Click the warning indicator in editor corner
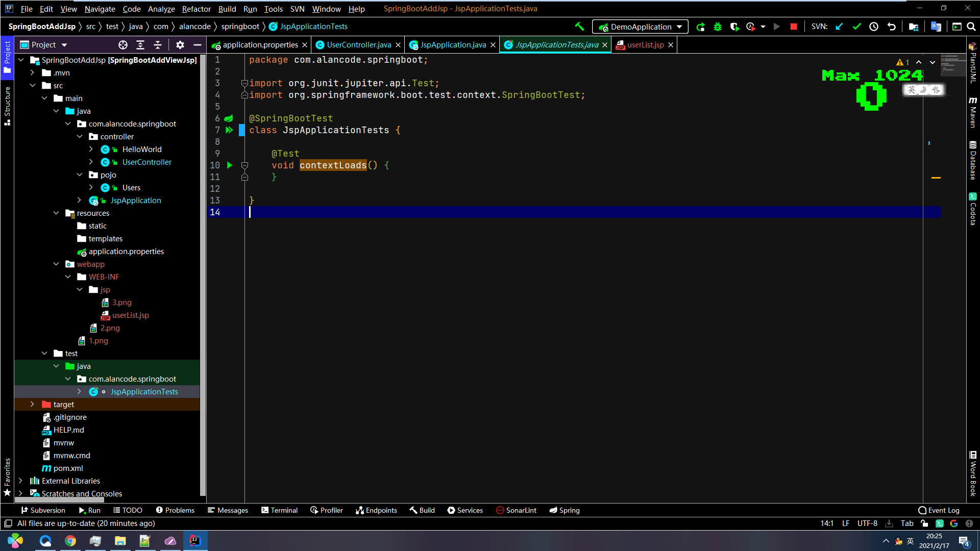Screen dimensions: 980x551 pyautogui.click(x=902, y=62)
